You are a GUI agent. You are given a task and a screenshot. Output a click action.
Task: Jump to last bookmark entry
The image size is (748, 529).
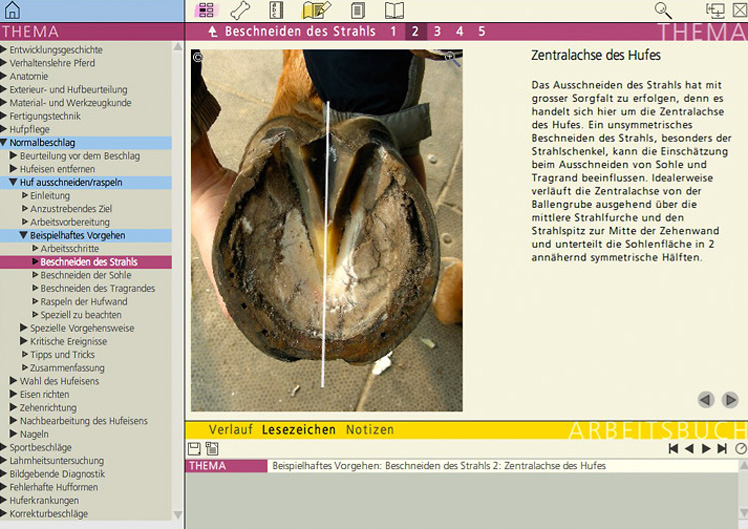[x=723, y=449]
